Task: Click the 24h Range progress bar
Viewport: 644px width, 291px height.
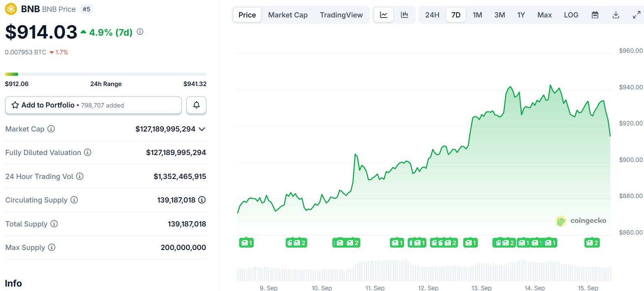Action: [x=106, y=74]
